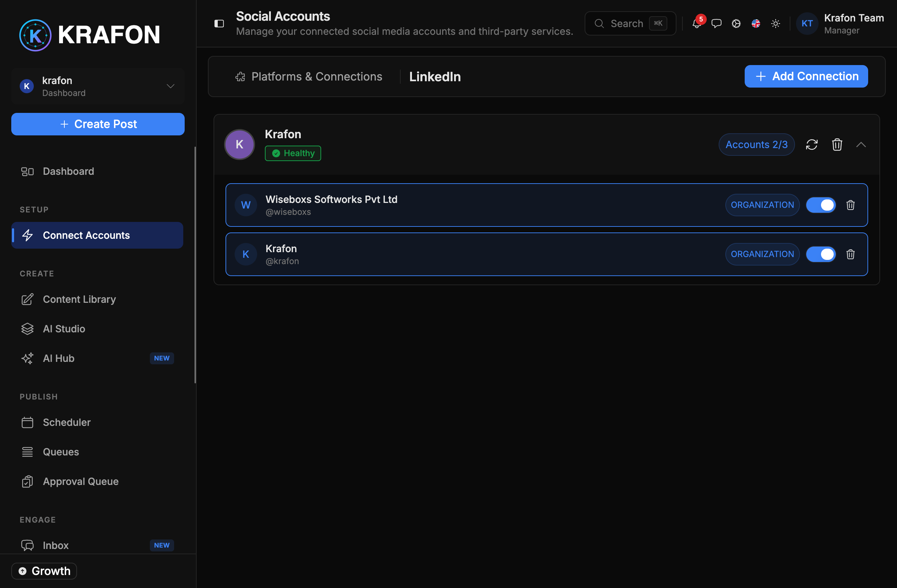Click the Search input field
Image resolution: width=897 pixels, height=588 pixels.
pyautogui.click(x=630, y=23)
